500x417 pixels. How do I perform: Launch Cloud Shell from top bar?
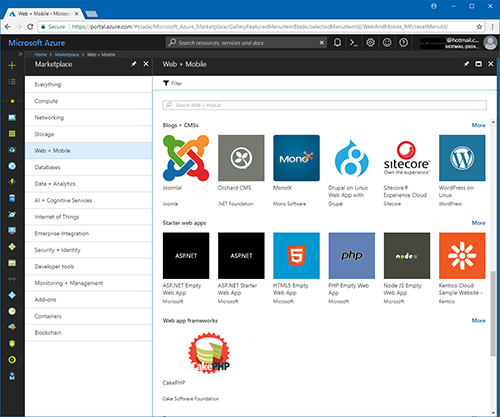coord(354,43)
